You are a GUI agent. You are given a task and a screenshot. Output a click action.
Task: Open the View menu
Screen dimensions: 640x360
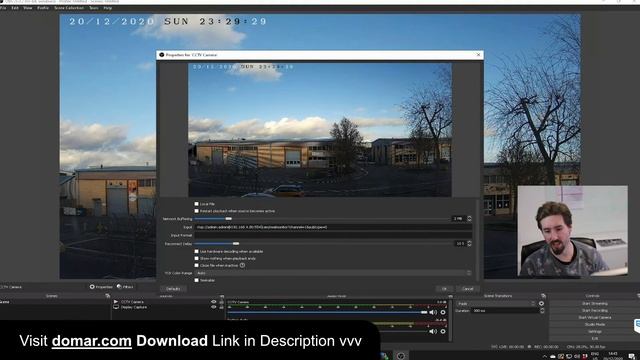pos(28,8)
